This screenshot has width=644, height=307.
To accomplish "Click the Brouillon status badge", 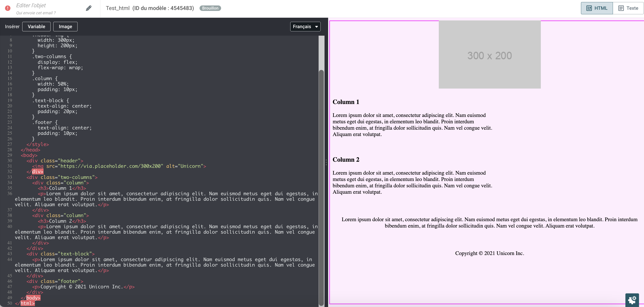I will [x=210, y=8].
